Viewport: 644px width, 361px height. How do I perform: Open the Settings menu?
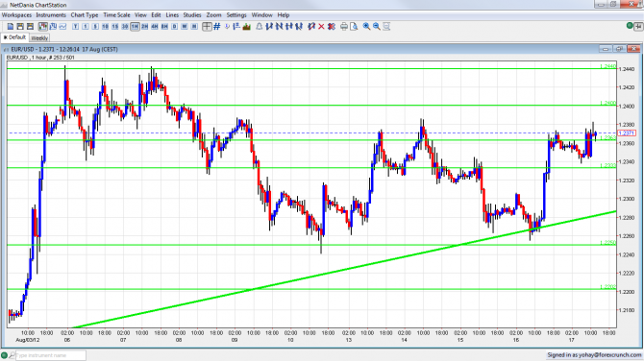click(x=236, y=14)
